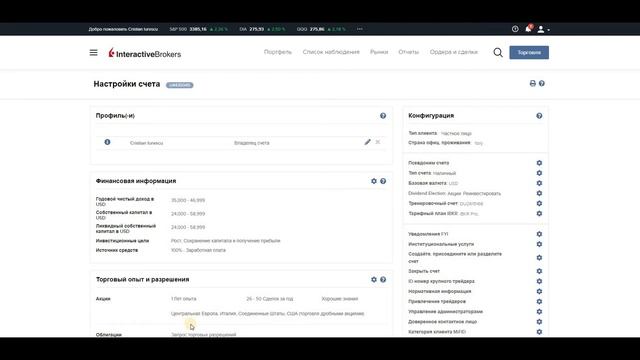The width and height of the screenshot is (640, 360).
Task: Open help next to the print icon
Action: [x=542, y=83]
